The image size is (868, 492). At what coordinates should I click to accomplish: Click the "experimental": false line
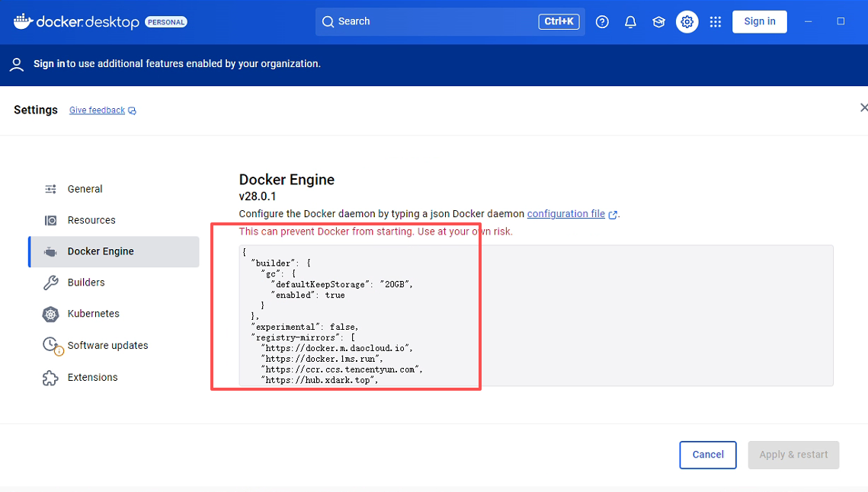(305, 327)
